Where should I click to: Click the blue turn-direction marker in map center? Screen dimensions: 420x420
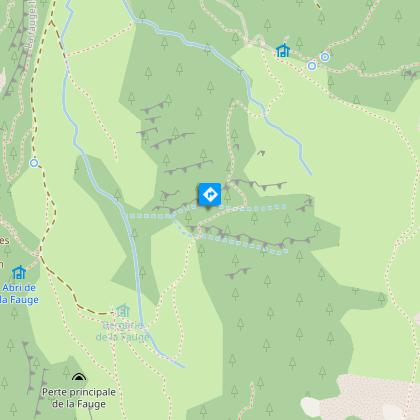pyautogui.click(x=210, y=194)
